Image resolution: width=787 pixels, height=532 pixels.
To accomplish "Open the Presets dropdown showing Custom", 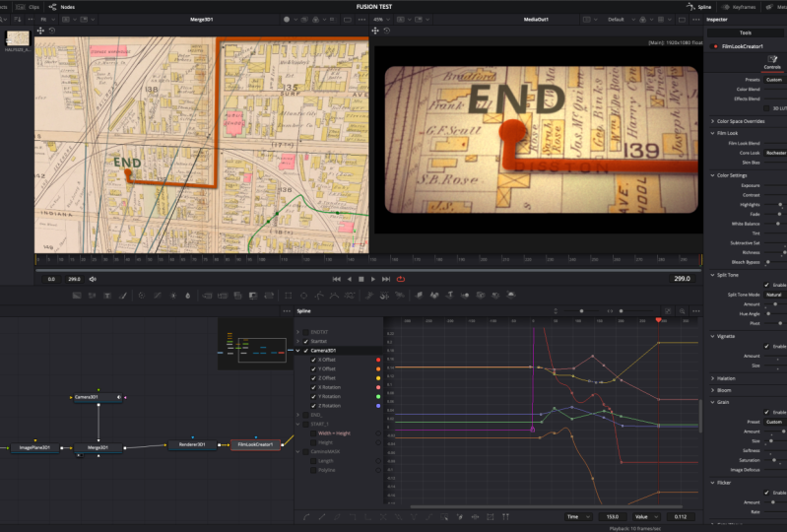I will tap(774, 80).
